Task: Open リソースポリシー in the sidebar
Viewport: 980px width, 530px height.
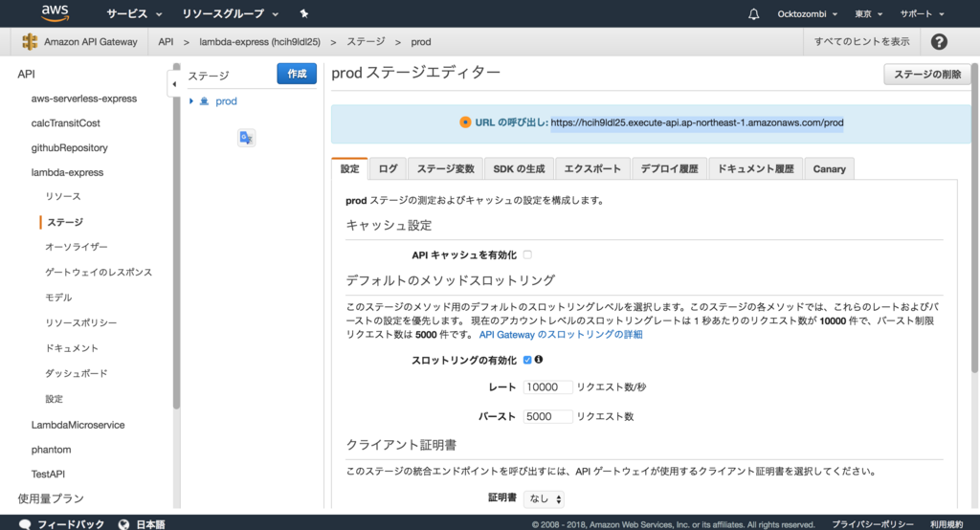Action: (x=80, y=322)
